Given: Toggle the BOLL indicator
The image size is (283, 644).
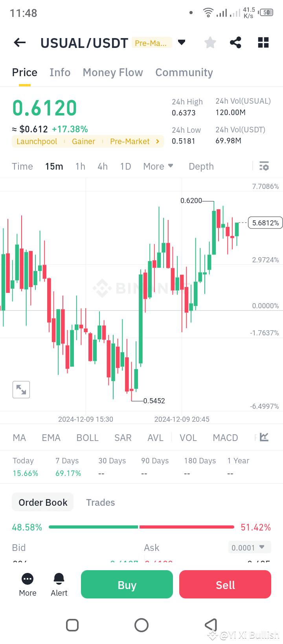Looking at the screenshot, I should [87, 437].
